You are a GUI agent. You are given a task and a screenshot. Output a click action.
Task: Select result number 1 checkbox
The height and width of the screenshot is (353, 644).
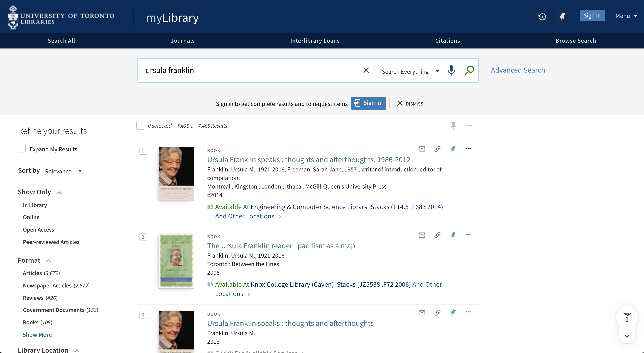[x=143, y=151]
